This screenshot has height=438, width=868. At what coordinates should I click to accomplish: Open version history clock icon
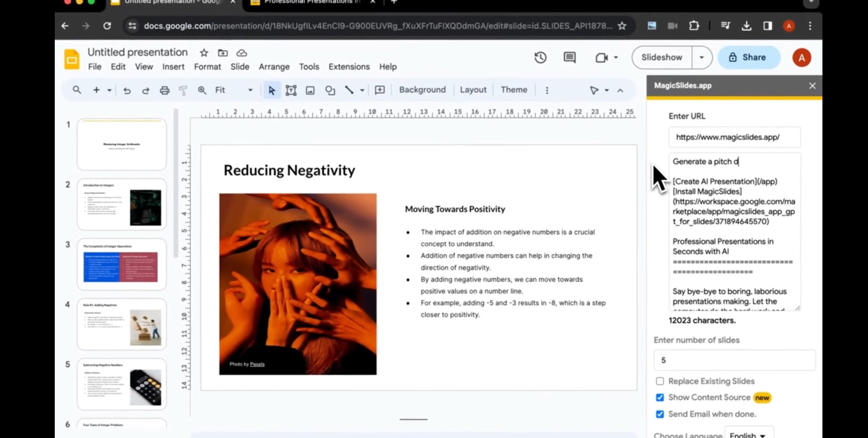[x=540, y=58]
